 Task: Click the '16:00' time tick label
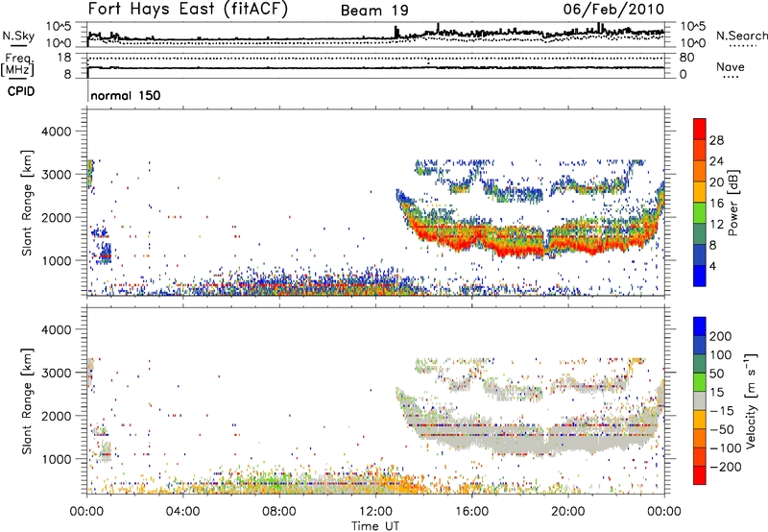[471, 512]
